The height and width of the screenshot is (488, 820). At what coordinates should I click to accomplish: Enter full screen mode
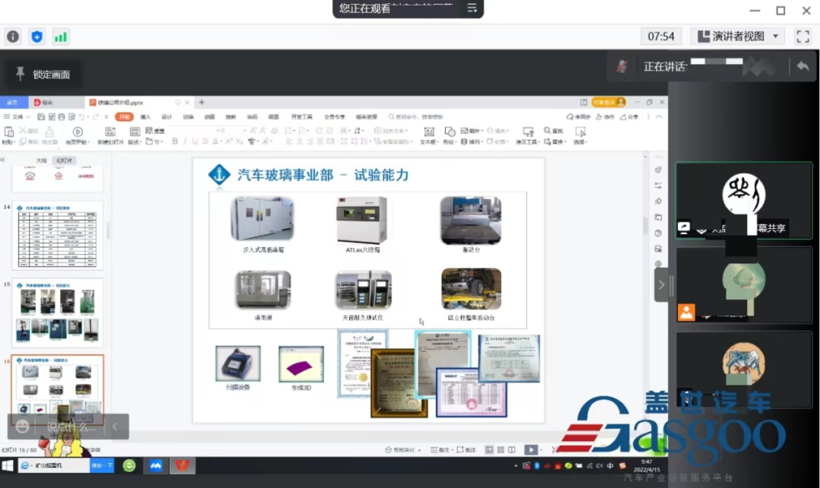[x=802, y=36]
